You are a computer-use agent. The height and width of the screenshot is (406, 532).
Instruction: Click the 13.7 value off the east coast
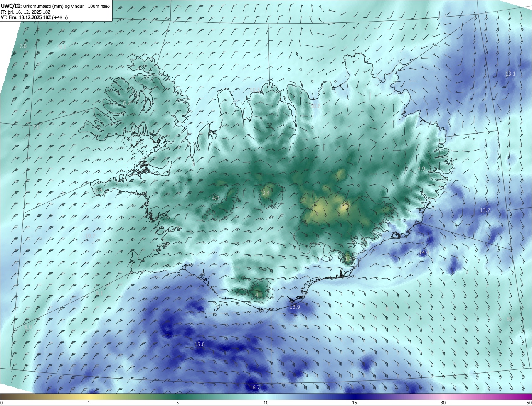tap(485, 210)
